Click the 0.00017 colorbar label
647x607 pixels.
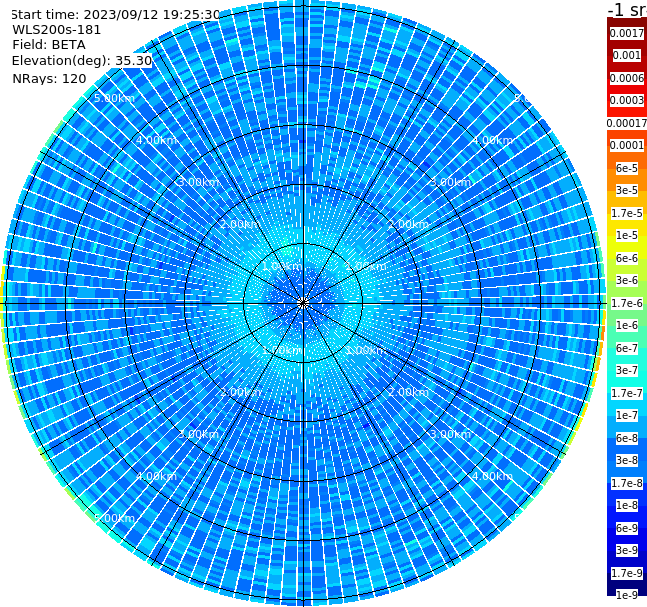click(x=627, y=123)
